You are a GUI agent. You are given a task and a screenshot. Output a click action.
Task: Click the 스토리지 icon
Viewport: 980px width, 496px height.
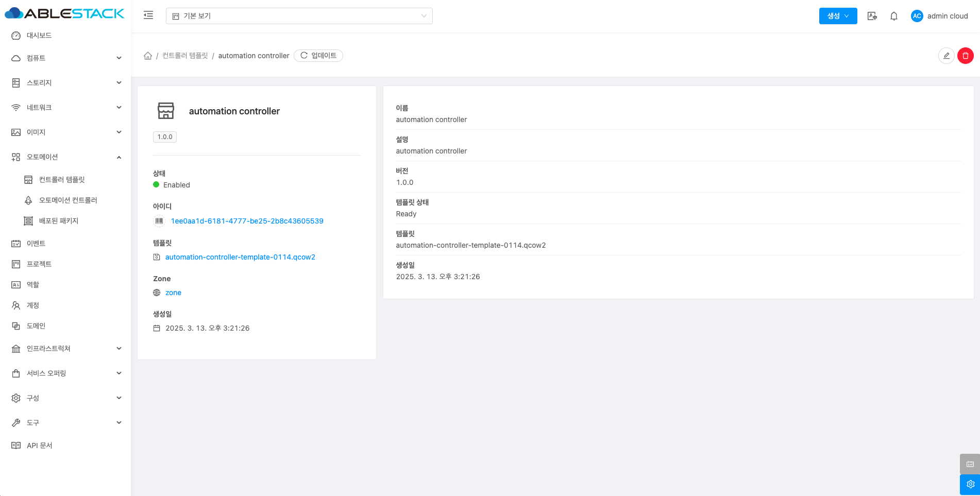[16, 83]
